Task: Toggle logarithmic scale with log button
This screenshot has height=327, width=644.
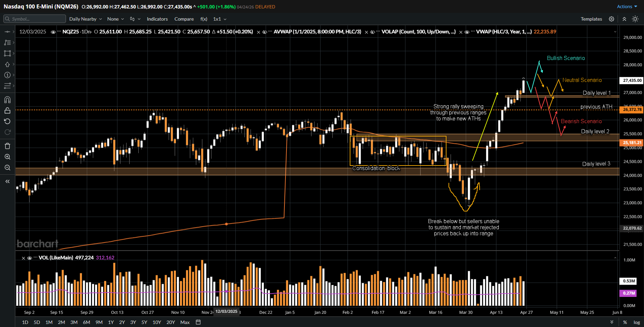Action: click(x=637, y=322)
